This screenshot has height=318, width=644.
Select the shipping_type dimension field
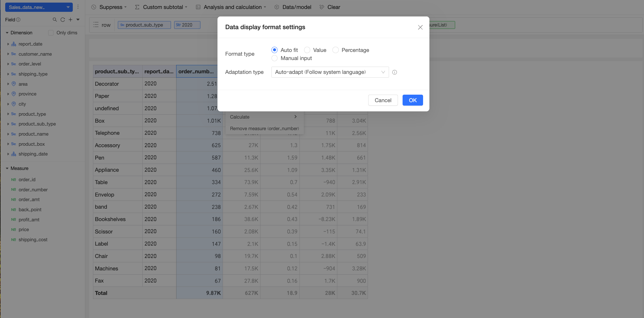[x=33, y=74]
